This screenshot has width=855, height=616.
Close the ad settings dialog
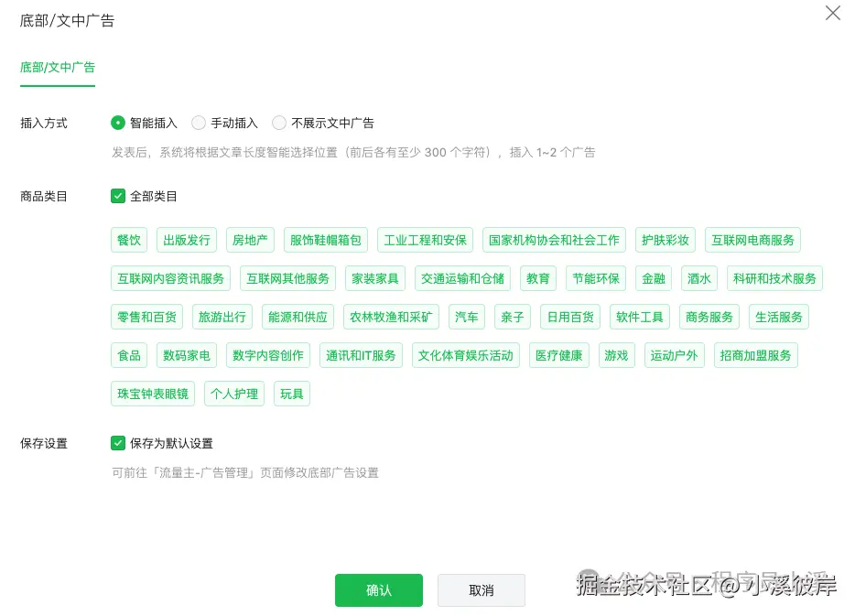[832, 13]
